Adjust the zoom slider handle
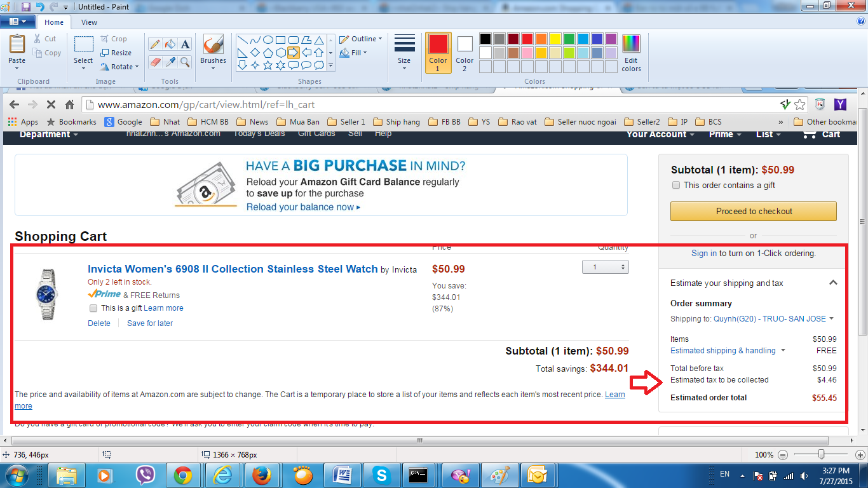The height and width of the screenshot is (488, 868). pos(822,455)
